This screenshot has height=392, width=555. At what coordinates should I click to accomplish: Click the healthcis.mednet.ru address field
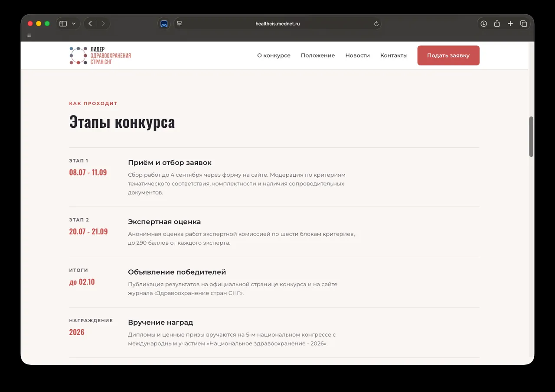click(x=277, y=24)
